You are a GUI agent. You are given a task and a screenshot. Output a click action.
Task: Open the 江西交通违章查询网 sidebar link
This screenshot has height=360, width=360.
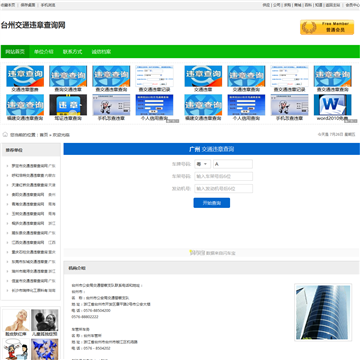(x=28, y=242)
